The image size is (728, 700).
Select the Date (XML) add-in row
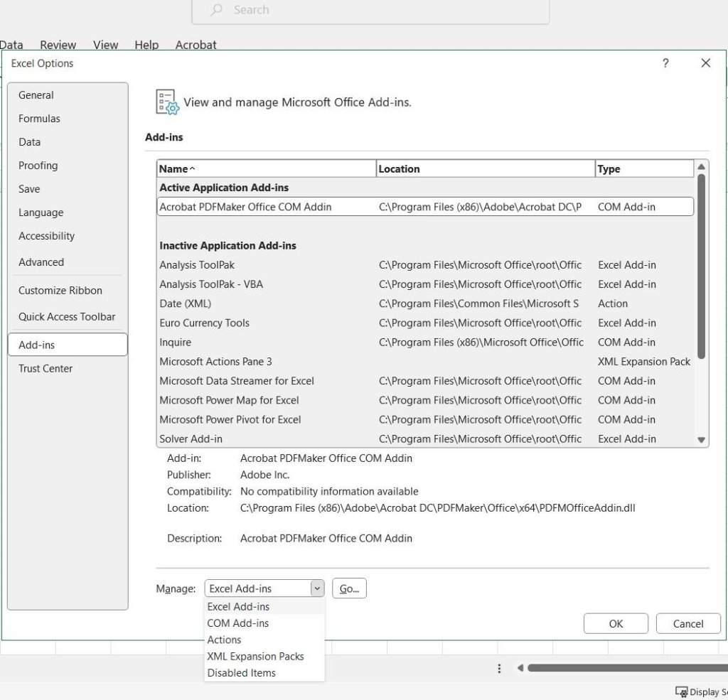pyautogui.click(x=425, y=303)
